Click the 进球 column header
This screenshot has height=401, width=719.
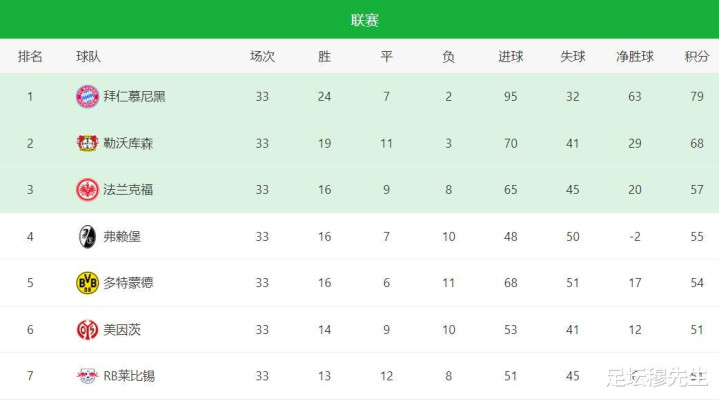510,56
